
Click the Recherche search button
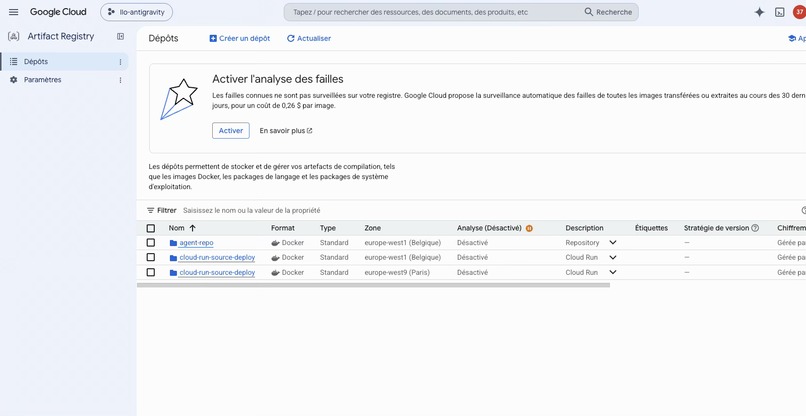609,12
